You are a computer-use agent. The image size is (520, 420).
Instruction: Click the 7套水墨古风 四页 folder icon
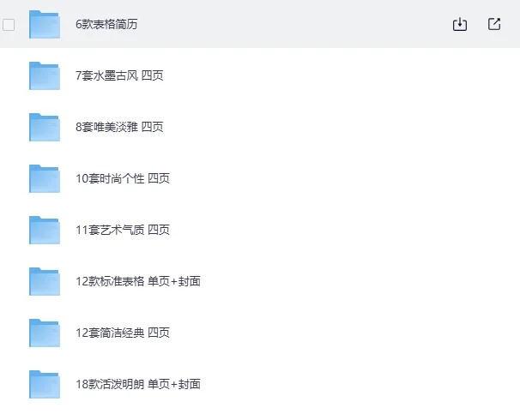pos(44,75)
